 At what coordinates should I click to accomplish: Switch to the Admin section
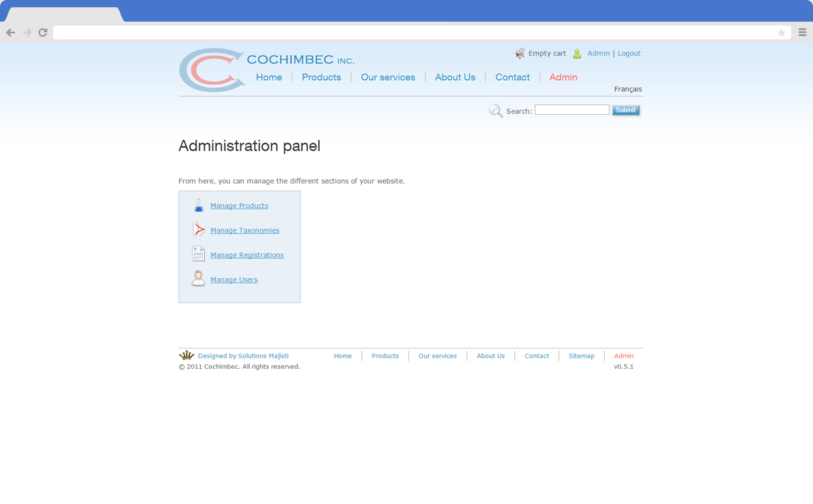coord(563,77)
